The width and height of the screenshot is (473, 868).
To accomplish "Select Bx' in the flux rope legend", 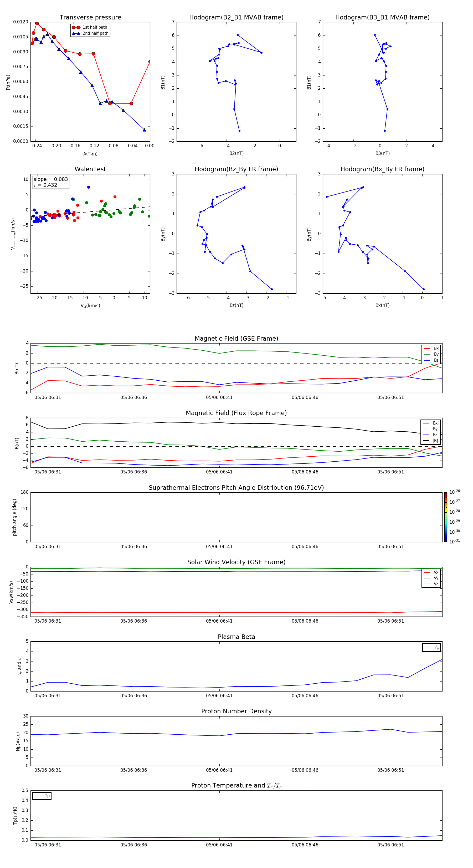I will [431, 423].
